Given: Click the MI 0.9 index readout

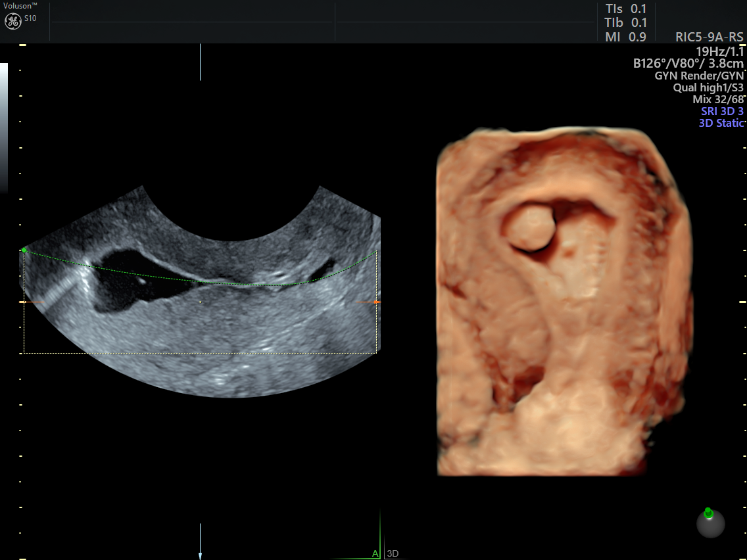Looking at the screenshot, I should point(625,37).
